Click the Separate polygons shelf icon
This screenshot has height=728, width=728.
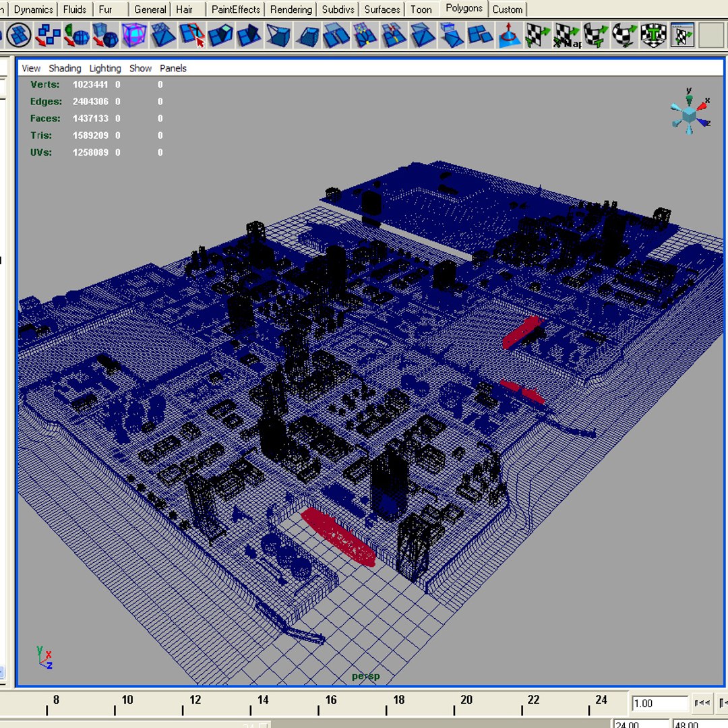(49, 35)
